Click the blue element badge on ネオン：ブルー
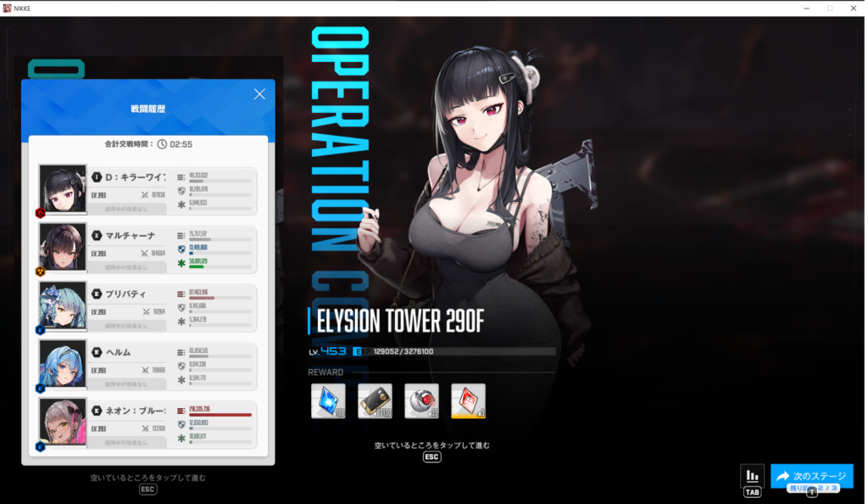This screenshot has width=868, height=504. click(x=41, y=446)
